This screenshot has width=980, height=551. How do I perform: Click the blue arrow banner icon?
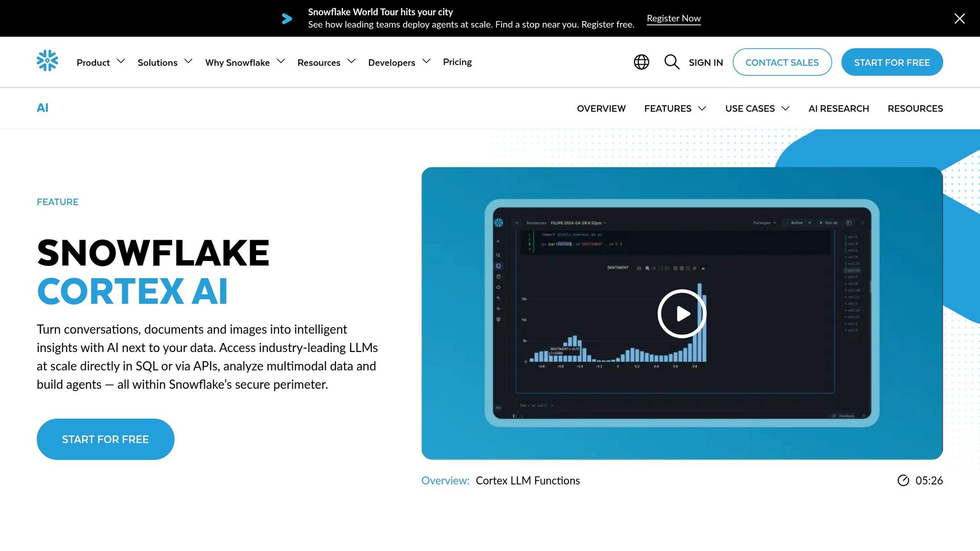click(x=287, y=19)
